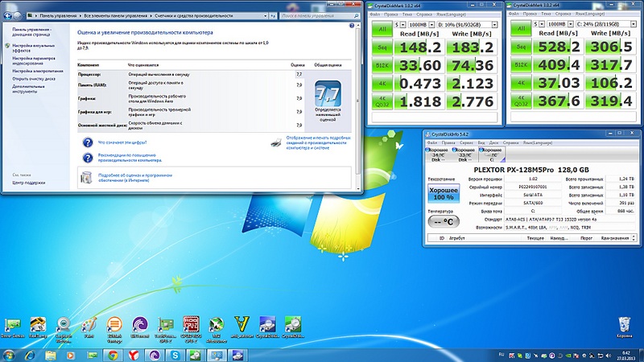Switch to Google Chrome in the taskbar
This screenshot has width=644, height=362.
[113, 355]
